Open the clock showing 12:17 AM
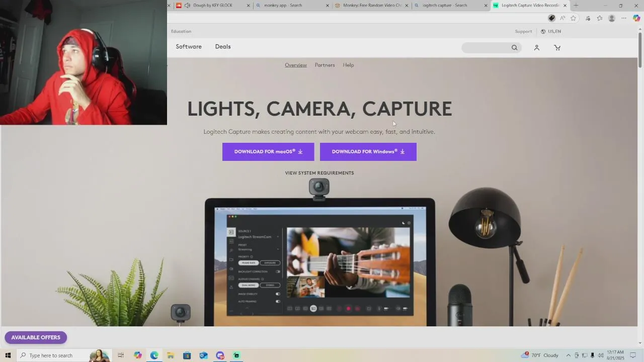 tap(615, 355)
